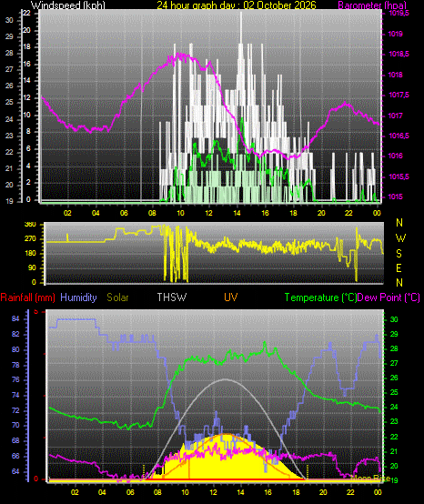The width and height of the screenshot is (424, 504).
Task: Click green temperature axis value 24
Action: pos(394,407)
